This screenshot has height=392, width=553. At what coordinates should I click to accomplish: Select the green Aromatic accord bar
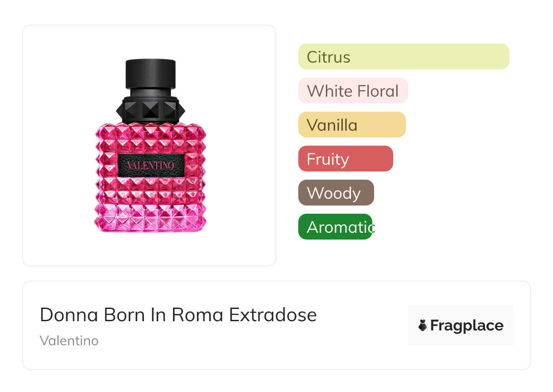pyautogui.click(x=335, y=227)
